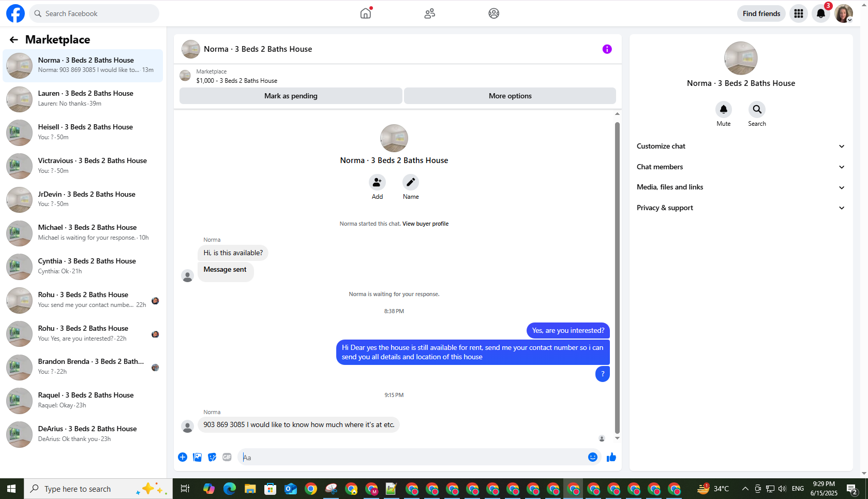The width and height of the screenshot is (868, 499).
Task: Open JrDevin conversation in the list
Action: click(83, 199)
